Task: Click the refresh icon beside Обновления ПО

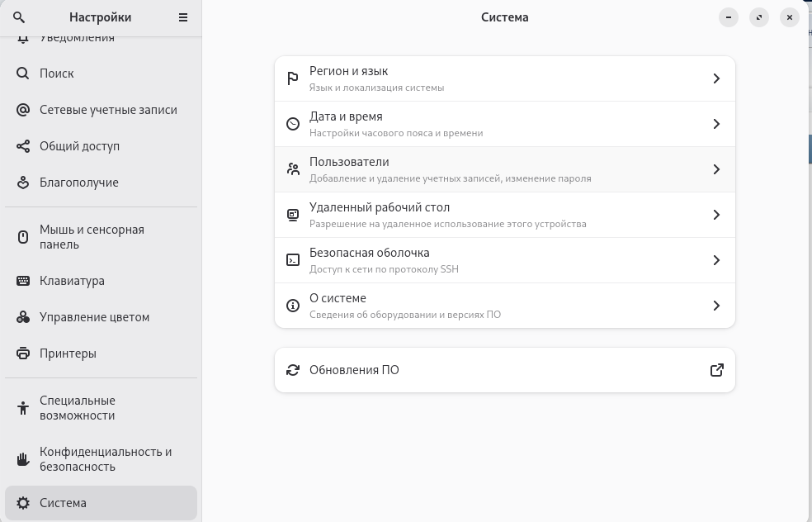Action: tap(293, 370)
